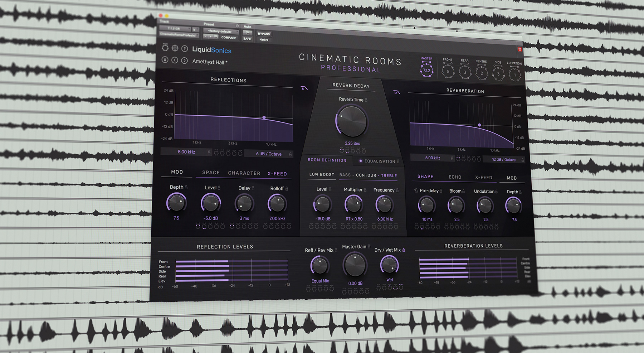
Task: Open the 7.1.2 CR track selector dropdown
Action: tap(175, 28)
